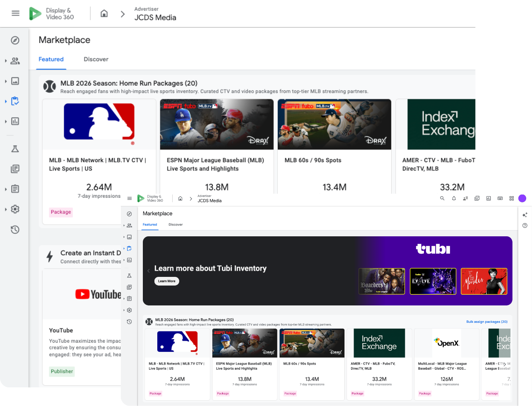Screen dimensions: 532x406
Task: Show previous slide on the Tubi banner carousel
Action: click(149, 271)
